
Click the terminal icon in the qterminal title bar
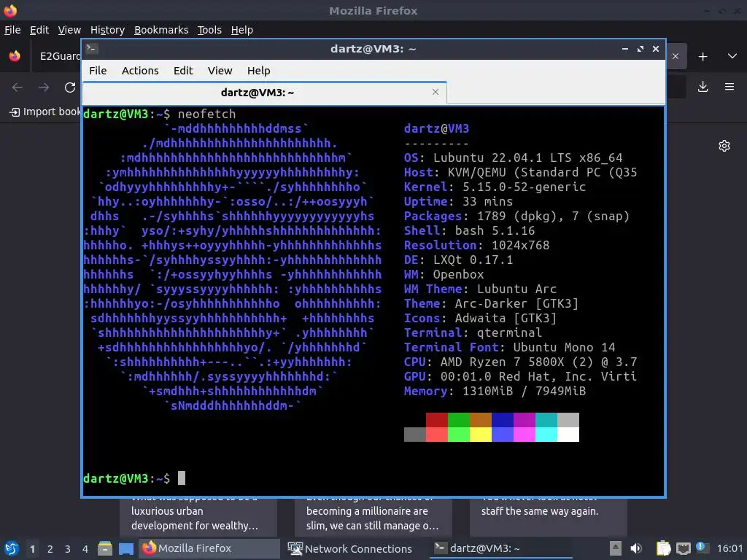point(92,49)
